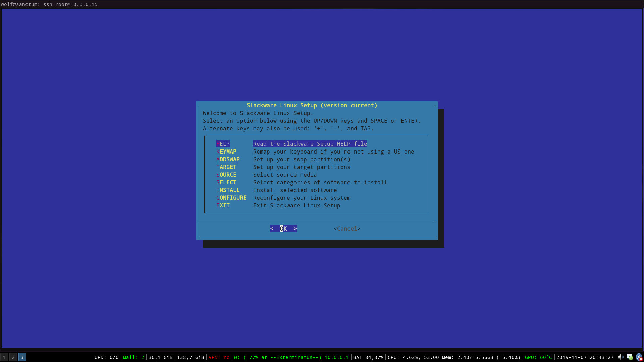This screenshot has width=644, height=362.
Task: Click the 'Welcome to Slackware Linux Setup.' line
Action: pyautogui.click(x=258, y=113)
